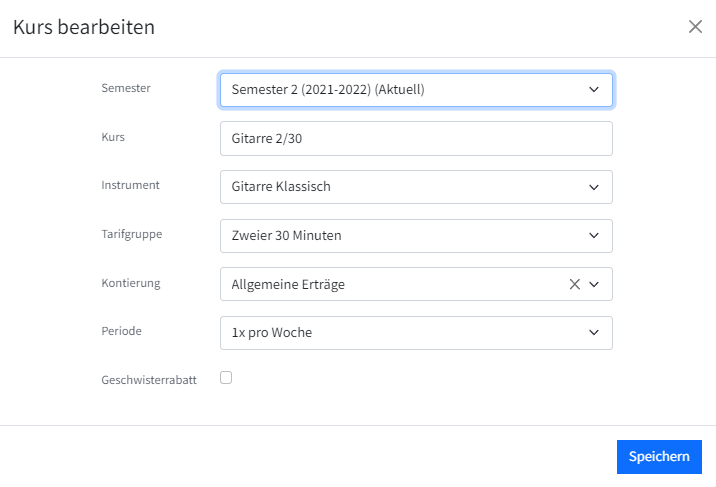Expand the Zweier 30 Minuten tariff selector
Viewport: 716px width, 487px height.
pyautogui.click(x=416, y=236)
